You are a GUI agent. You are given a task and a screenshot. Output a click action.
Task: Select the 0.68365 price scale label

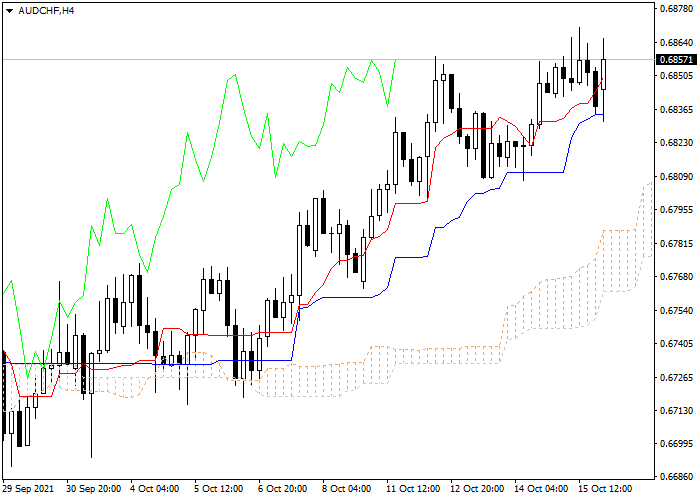676,110
